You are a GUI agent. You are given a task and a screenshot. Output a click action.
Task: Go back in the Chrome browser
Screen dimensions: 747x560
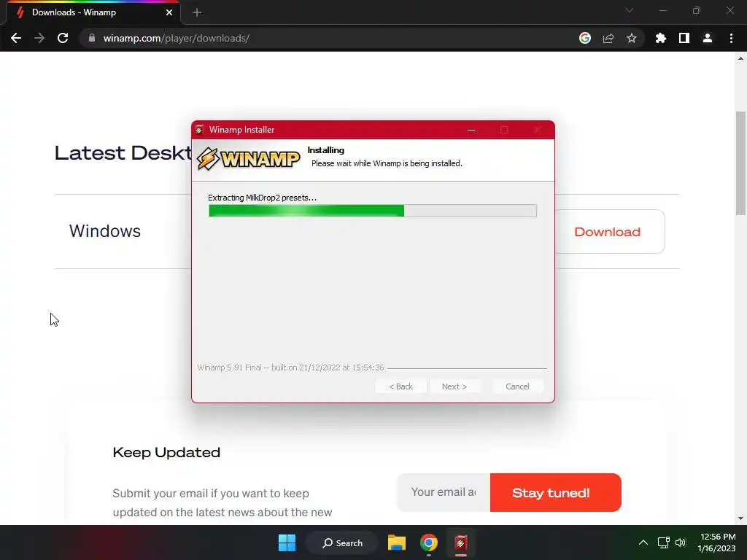point(16,38)
